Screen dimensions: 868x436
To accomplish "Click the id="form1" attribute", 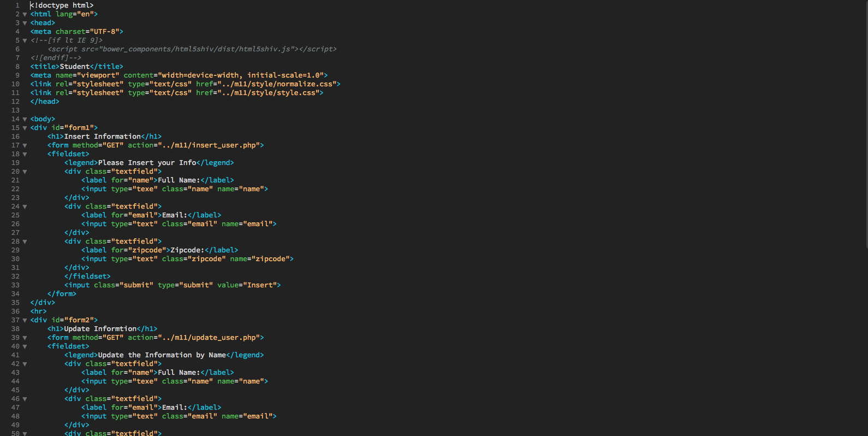I will [x=73, y=128].
